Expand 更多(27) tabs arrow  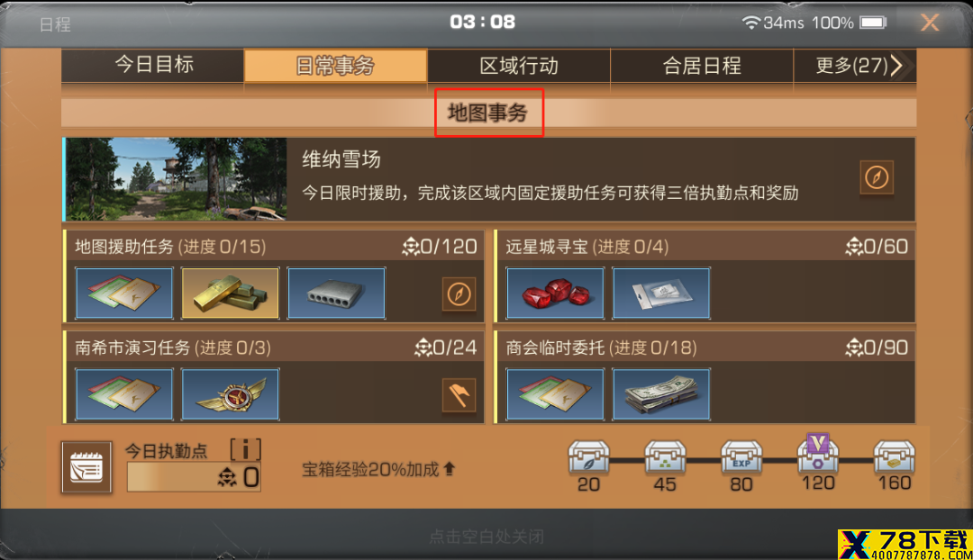click(896, 65)
